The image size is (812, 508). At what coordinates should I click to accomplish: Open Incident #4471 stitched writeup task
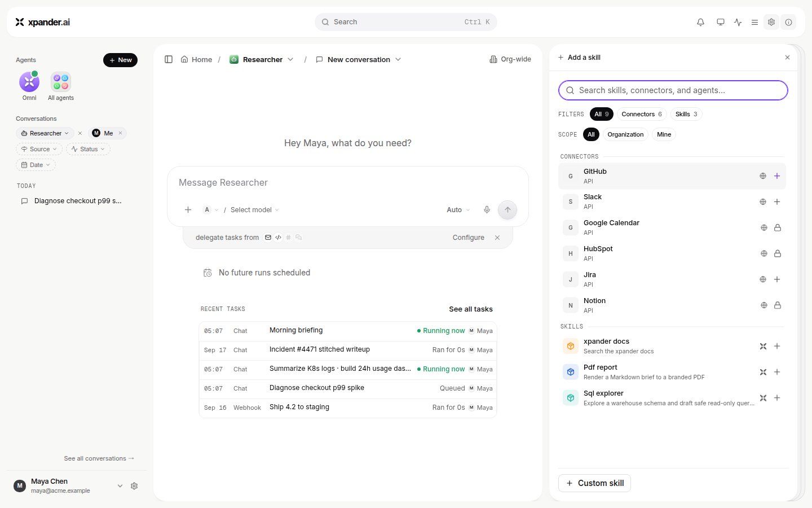coord(348,350)
